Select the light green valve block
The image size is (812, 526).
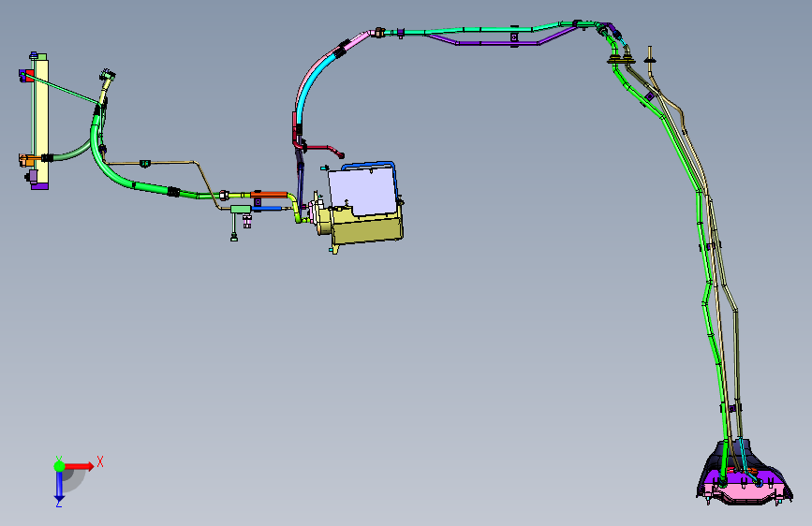[241, 209]
